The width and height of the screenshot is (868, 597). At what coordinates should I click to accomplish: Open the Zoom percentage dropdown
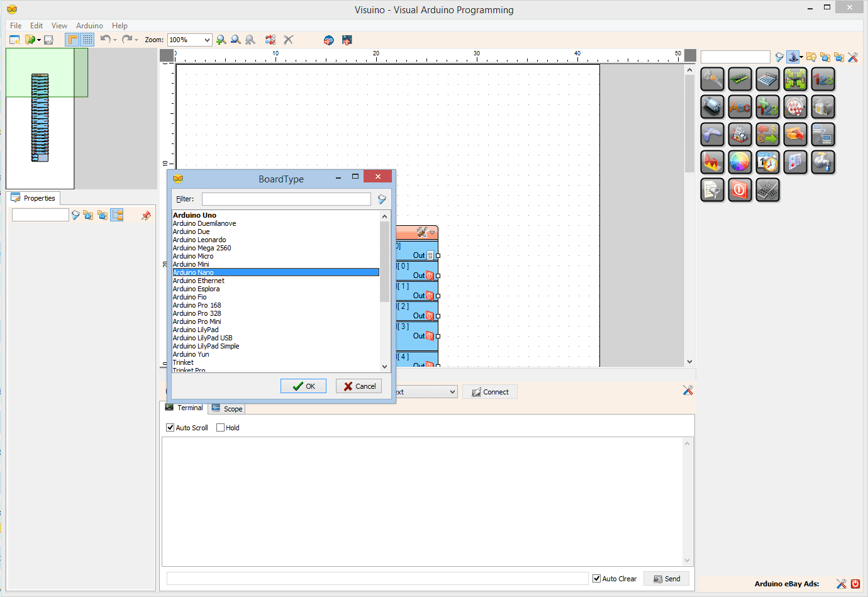207,40
